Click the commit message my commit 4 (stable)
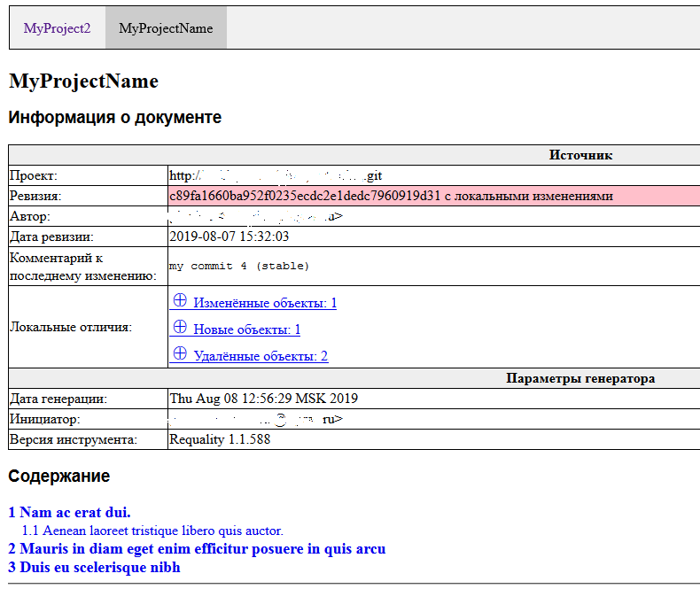 click(239, 266)
